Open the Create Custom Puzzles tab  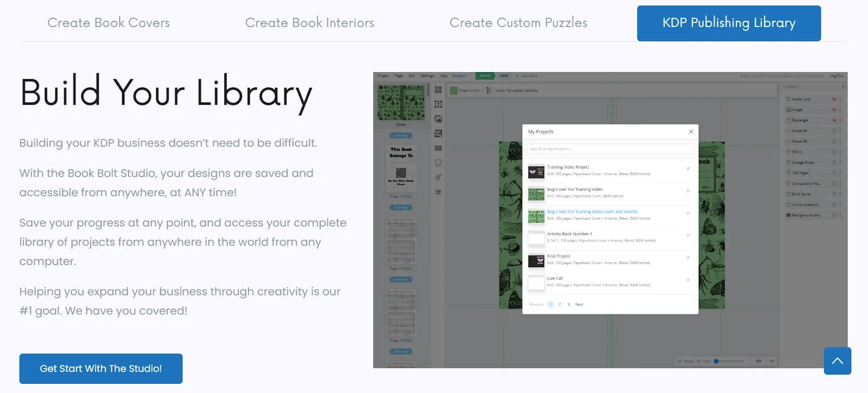coord(518,23)
